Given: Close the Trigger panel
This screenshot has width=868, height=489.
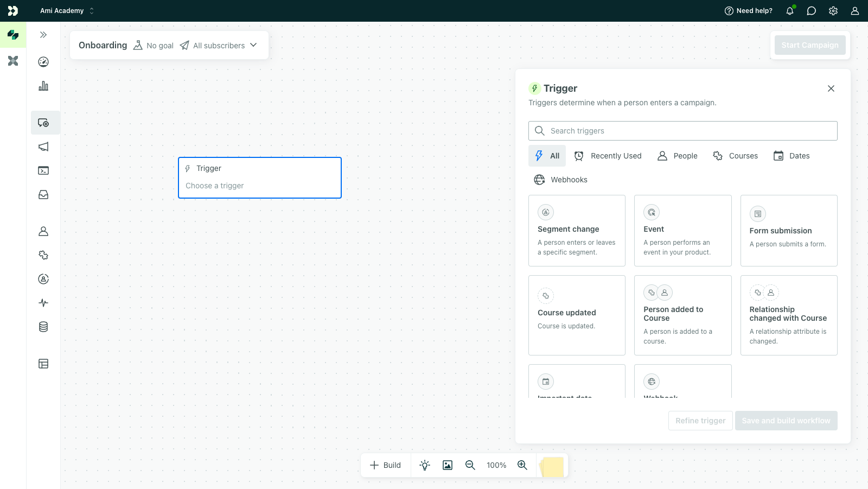Looking at the screenshot, I should click(831, 88).
